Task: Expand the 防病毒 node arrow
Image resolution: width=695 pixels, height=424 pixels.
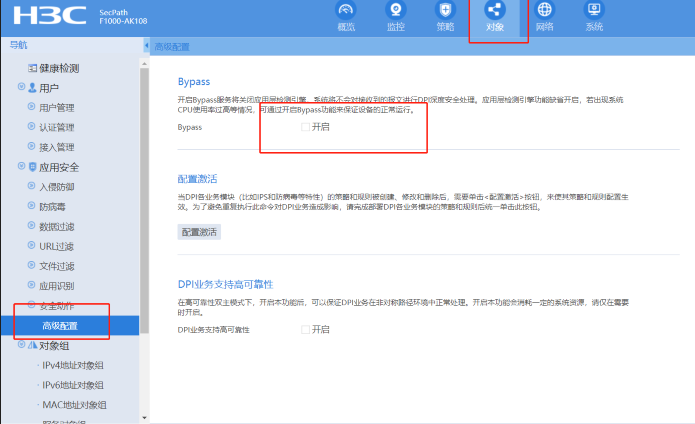Action: point(31,206)
